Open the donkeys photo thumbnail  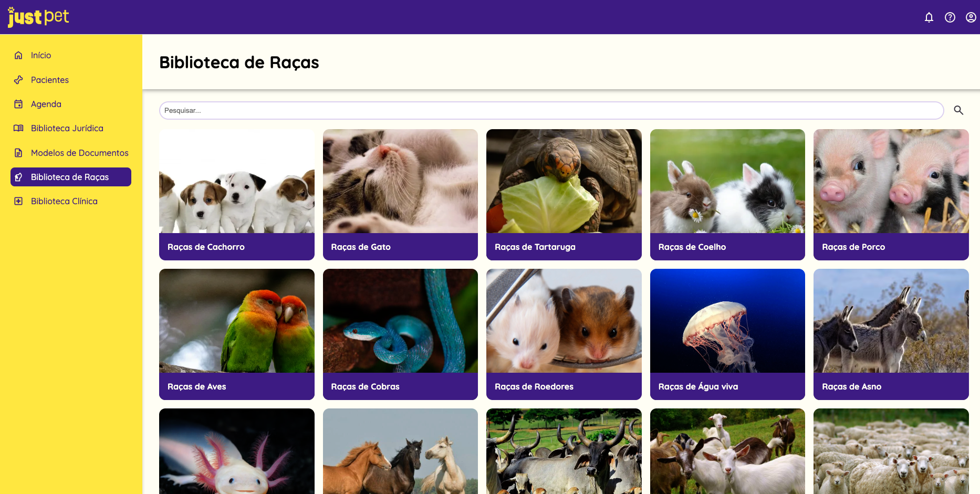pyautogui.click(x=891, y=321)
